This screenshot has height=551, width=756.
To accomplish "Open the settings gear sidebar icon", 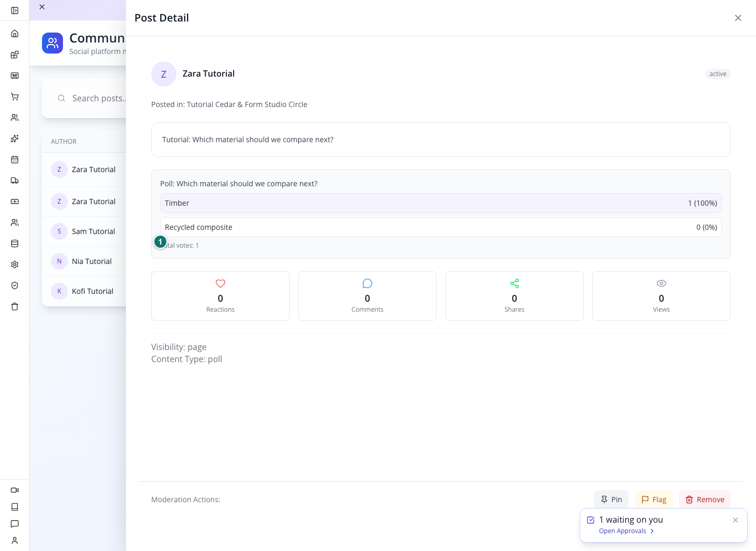I will (15, 264).
